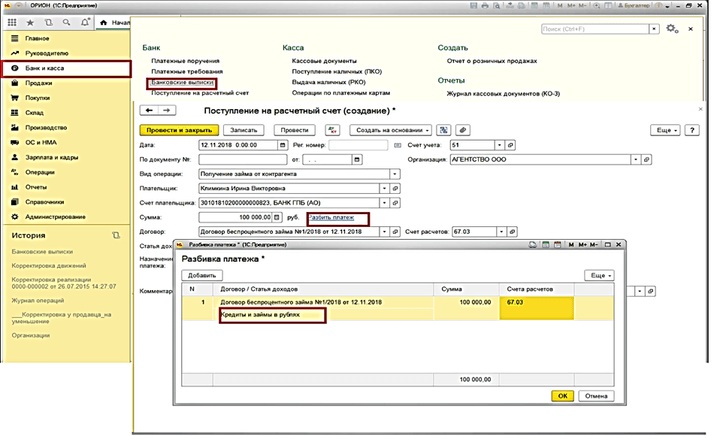Open the settings gear in functions panel
The image size is (714, 436).
673,30
